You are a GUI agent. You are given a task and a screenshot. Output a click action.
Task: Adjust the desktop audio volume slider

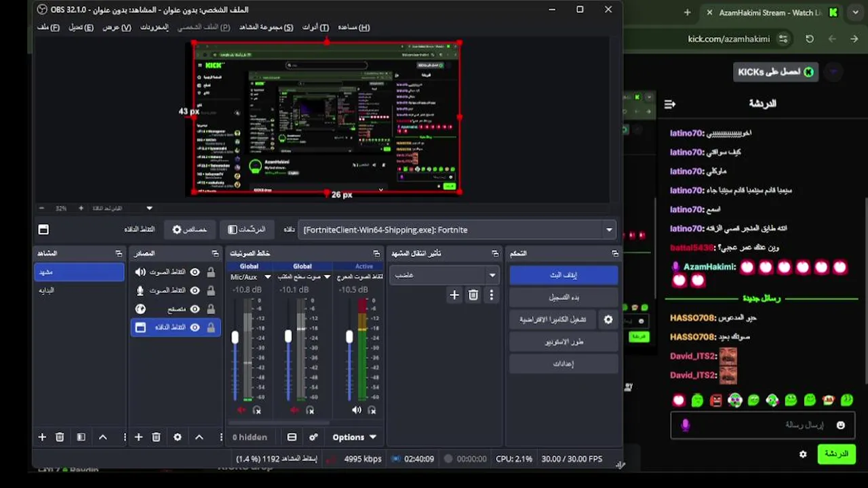pos(288,336)
